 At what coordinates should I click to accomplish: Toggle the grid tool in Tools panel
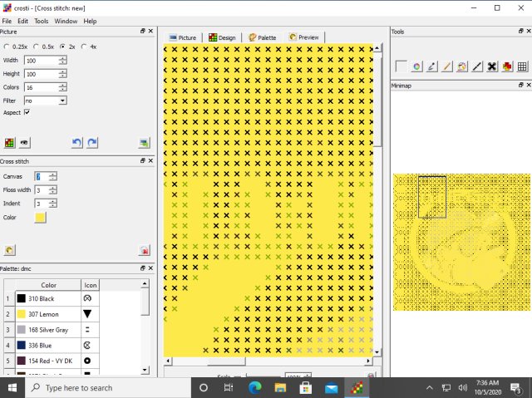click(x=522, y=66)
